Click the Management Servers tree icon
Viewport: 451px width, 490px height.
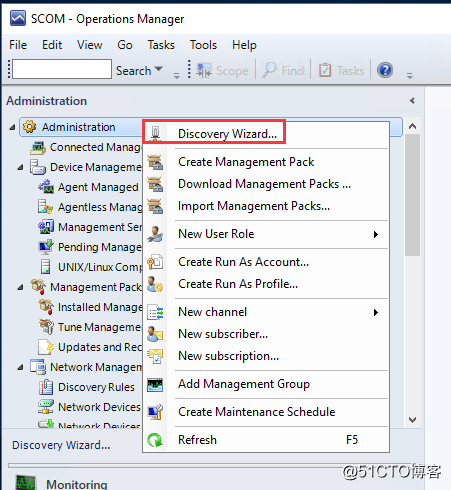[x=46, y=227]
